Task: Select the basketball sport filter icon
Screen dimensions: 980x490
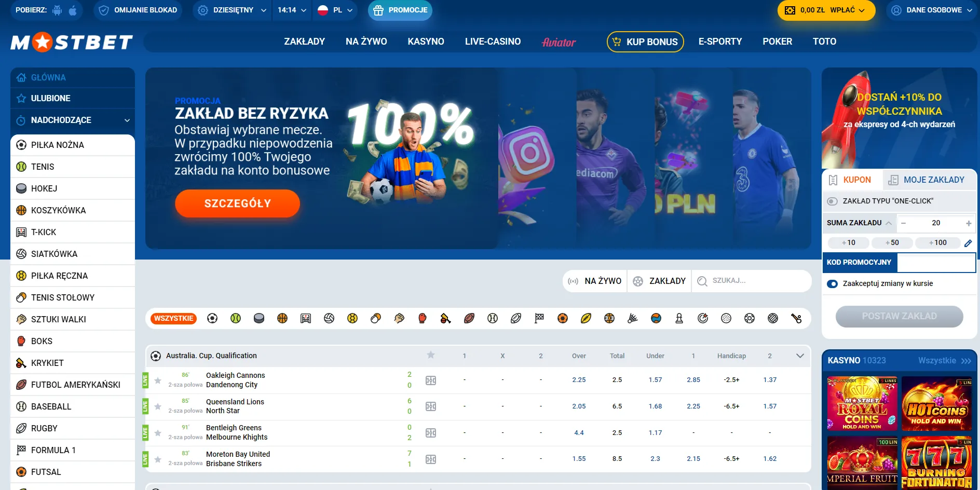Action: point(282,318)
